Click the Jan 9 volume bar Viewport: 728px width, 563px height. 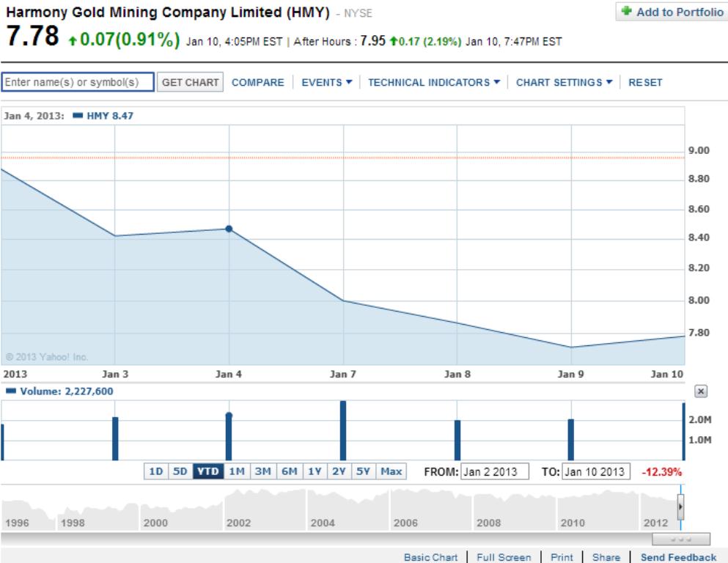coord(571,440)
